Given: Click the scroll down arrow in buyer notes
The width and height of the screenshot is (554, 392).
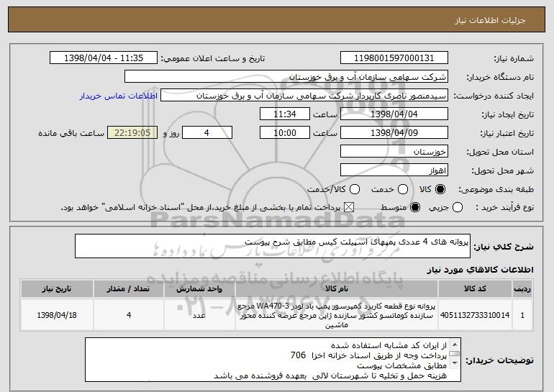Looking at the screenshot, I should click(455, 363).
